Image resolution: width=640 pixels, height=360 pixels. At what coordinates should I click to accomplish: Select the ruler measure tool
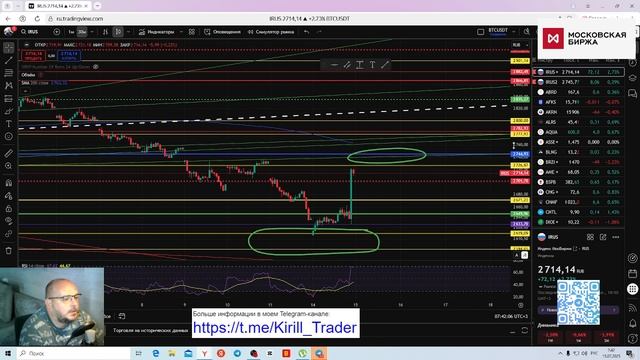pyautogui.click(x=9, y=153)
